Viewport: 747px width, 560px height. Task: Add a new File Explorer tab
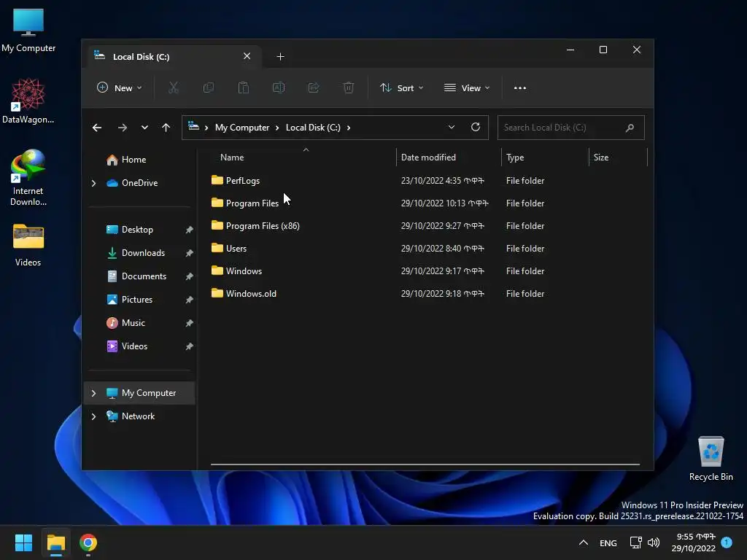281,57
